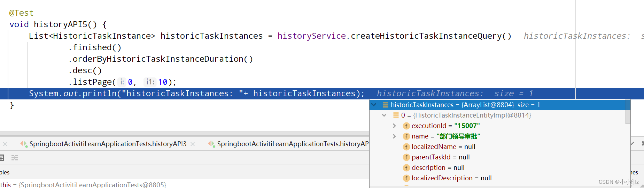
Task: Collapse the historicTaskInstances ArrayList node
Action: tap(374, 105)
